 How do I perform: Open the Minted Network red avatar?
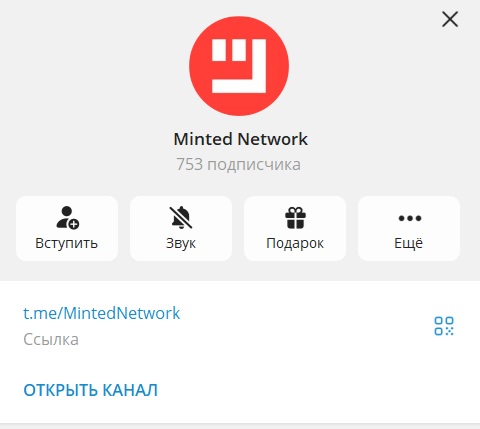click(x=239, y=66)
